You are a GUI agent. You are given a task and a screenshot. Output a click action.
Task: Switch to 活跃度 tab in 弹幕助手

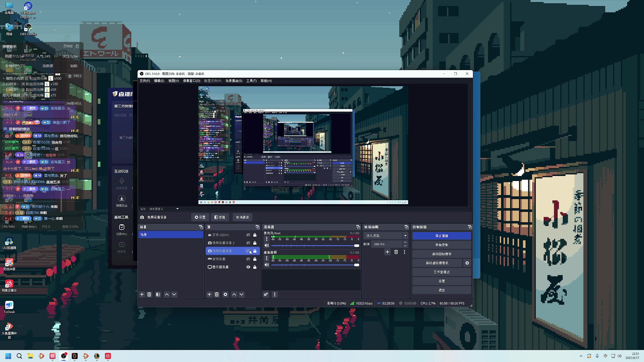[48, 66]
